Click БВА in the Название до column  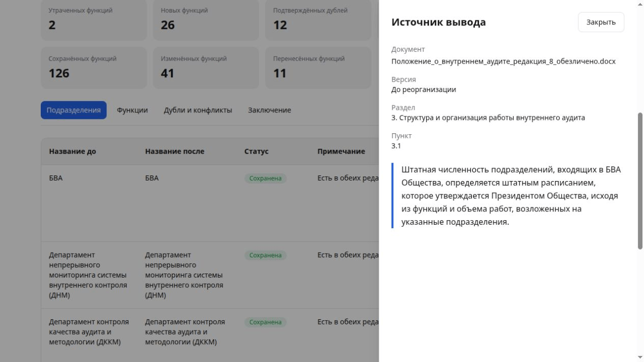pyautogui.click(x=56, y=178)
